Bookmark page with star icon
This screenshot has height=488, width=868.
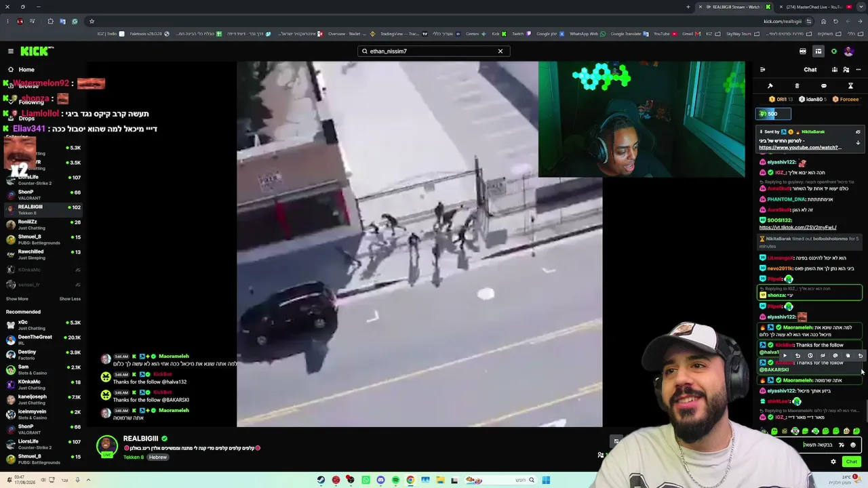point(92,21)
